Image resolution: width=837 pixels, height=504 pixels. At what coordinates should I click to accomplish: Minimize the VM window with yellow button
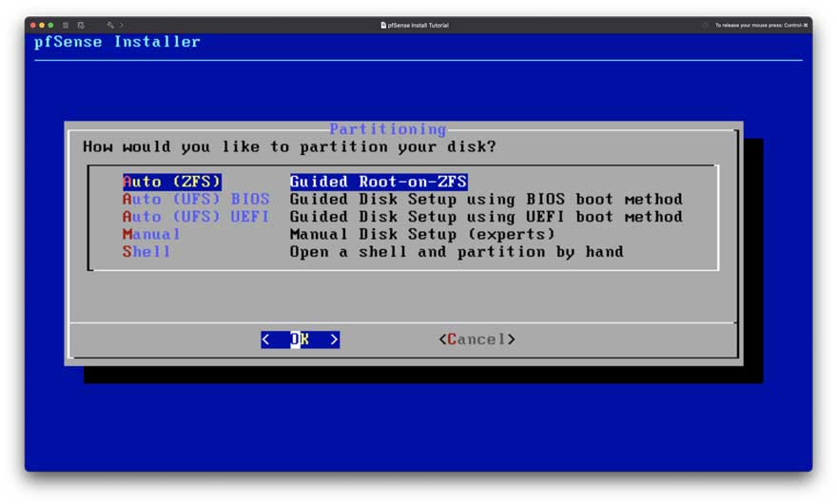[x=42, y=25]
